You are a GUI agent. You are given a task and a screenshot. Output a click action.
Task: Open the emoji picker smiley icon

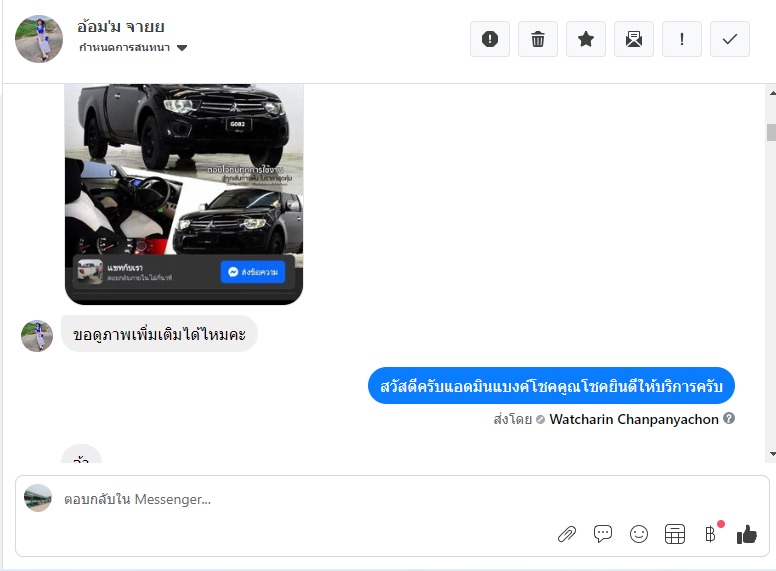click(x=639, y=534)
